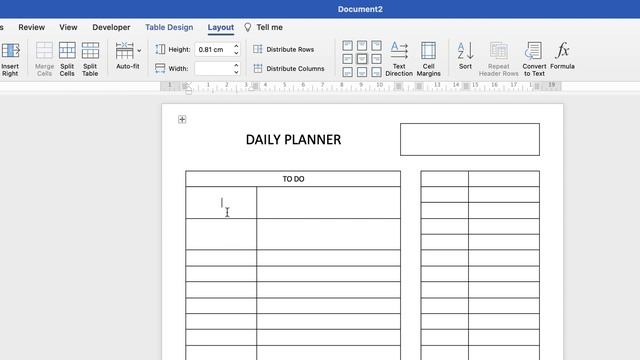The image size is (640, 360).
Task: Open the View tab
Action: tap(68, 27)
